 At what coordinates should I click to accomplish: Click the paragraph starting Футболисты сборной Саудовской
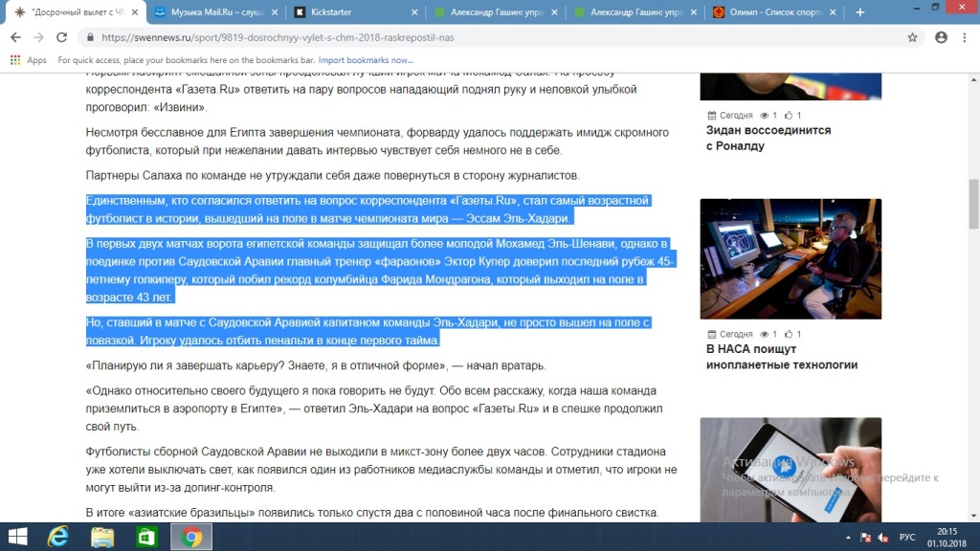tap(381, 469)
